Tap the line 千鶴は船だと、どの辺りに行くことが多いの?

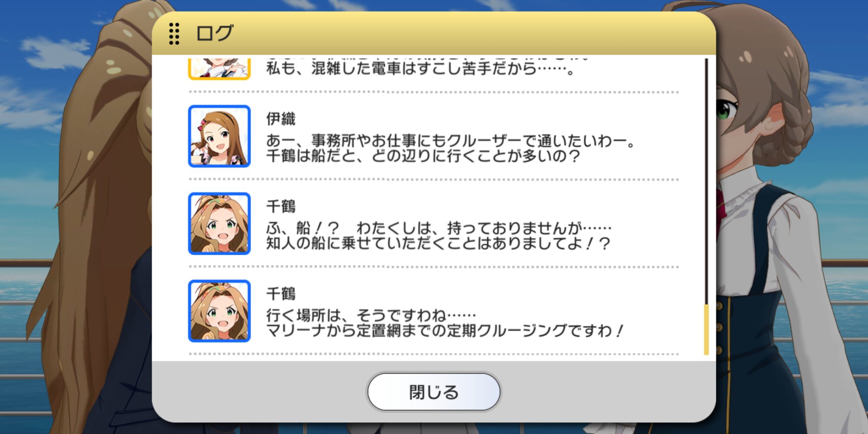pos(423,156)
